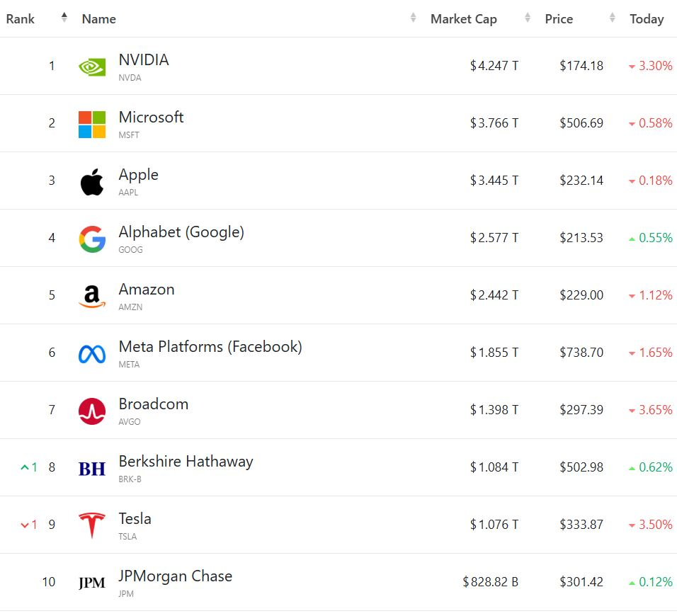Click the Amazon logo icon

coord(92,297)
